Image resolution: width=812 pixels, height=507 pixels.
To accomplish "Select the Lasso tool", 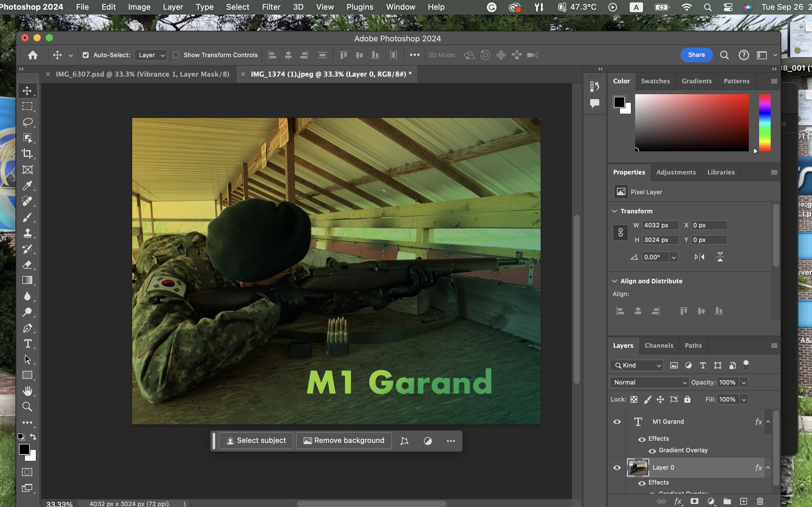I will tap(27, 122).
